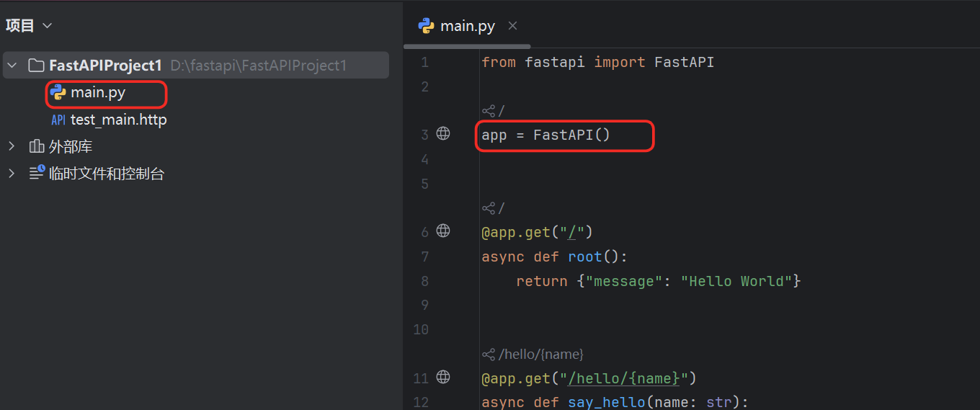Click the Python icon on main.py tab
The width and height of the screenshot is (980, 410).
(426, 26)
